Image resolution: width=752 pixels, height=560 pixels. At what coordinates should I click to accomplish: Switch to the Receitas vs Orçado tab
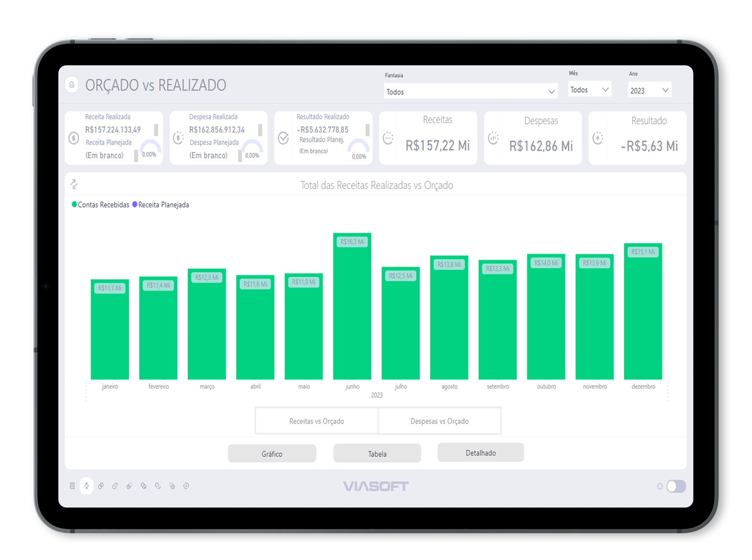pos(316,421)
